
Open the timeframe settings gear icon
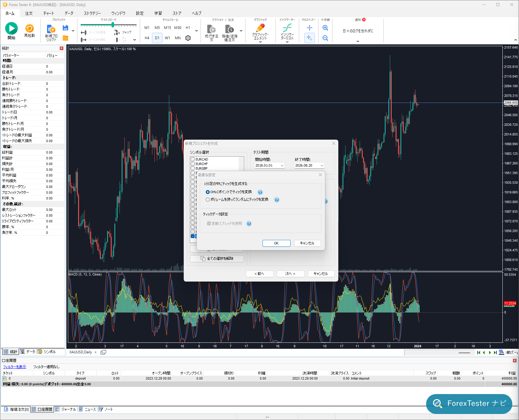188,38
